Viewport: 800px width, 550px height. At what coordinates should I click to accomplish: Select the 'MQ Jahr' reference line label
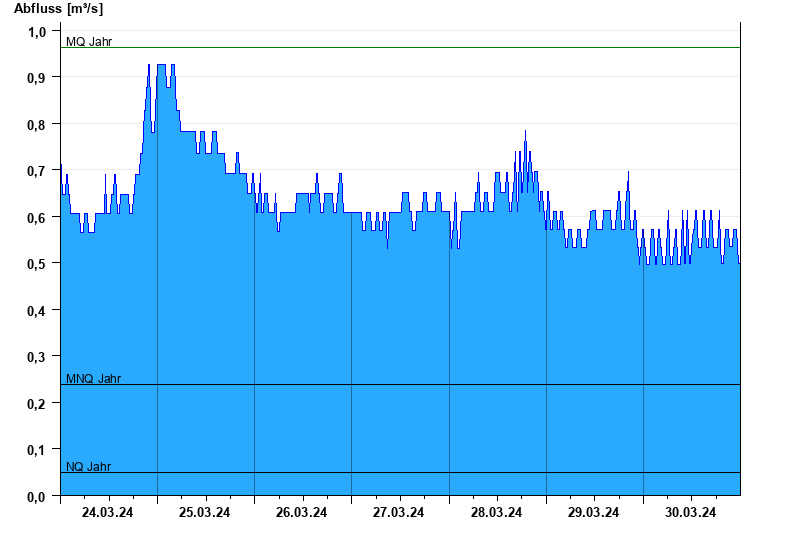(x=89, y=42)
